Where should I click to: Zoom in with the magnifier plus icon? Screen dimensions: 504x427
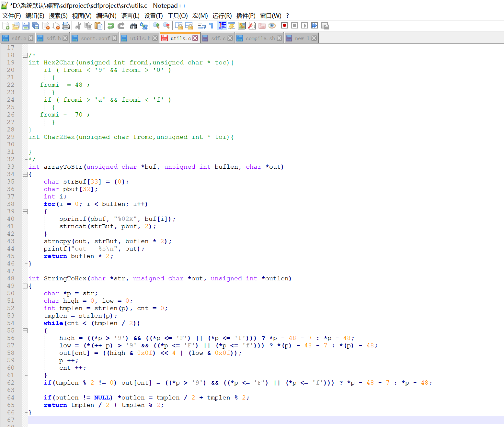156,26
